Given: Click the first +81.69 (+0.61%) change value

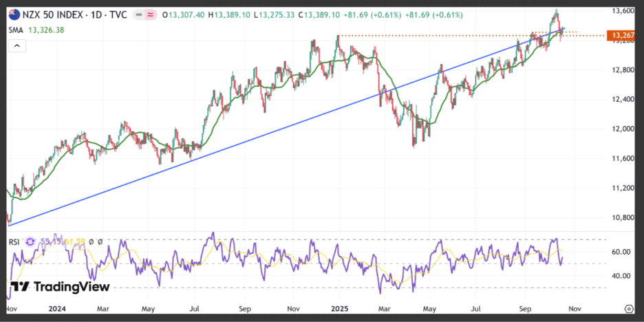Looking at the screenshot, I should (x=372, y=15).
